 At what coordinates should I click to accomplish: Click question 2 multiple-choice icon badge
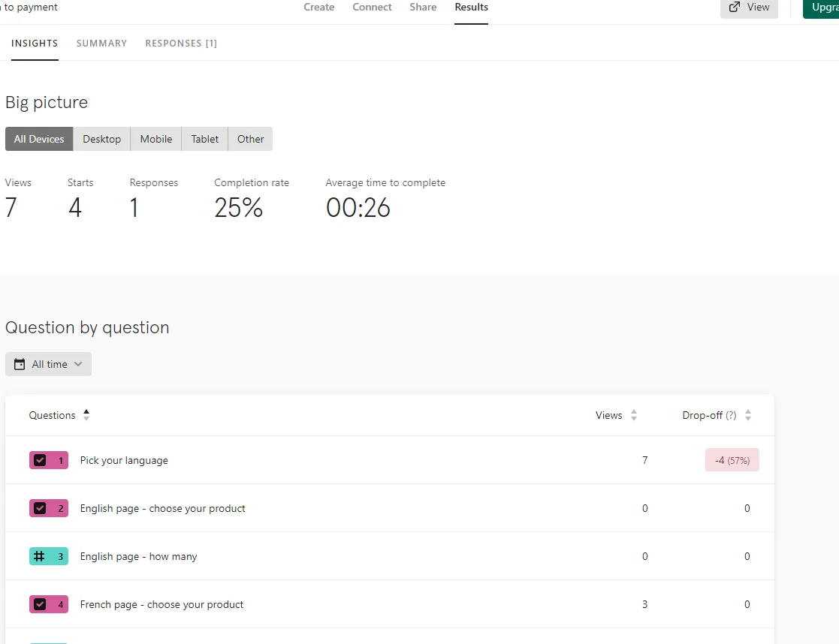coord(49,508)
